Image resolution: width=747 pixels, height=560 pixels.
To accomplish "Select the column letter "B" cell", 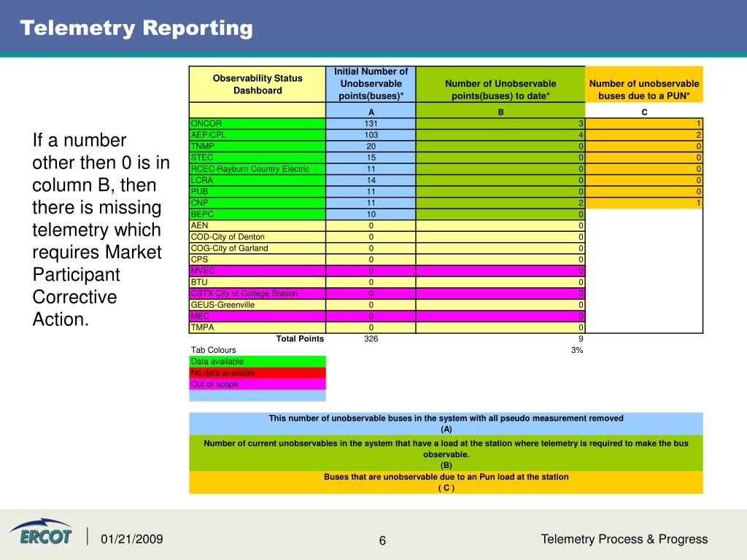I will coord(500,112).
